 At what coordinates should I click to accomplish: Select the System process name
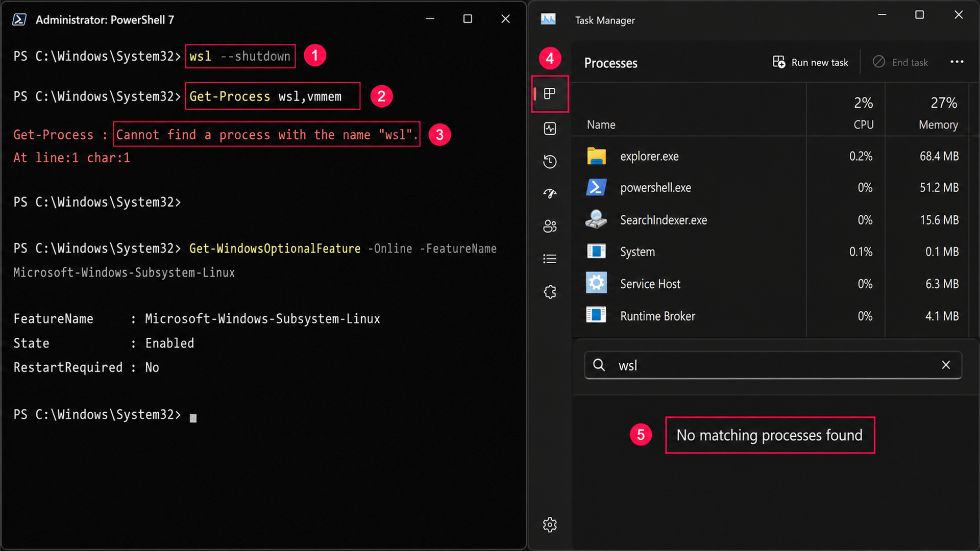click(x=638, y=252)
